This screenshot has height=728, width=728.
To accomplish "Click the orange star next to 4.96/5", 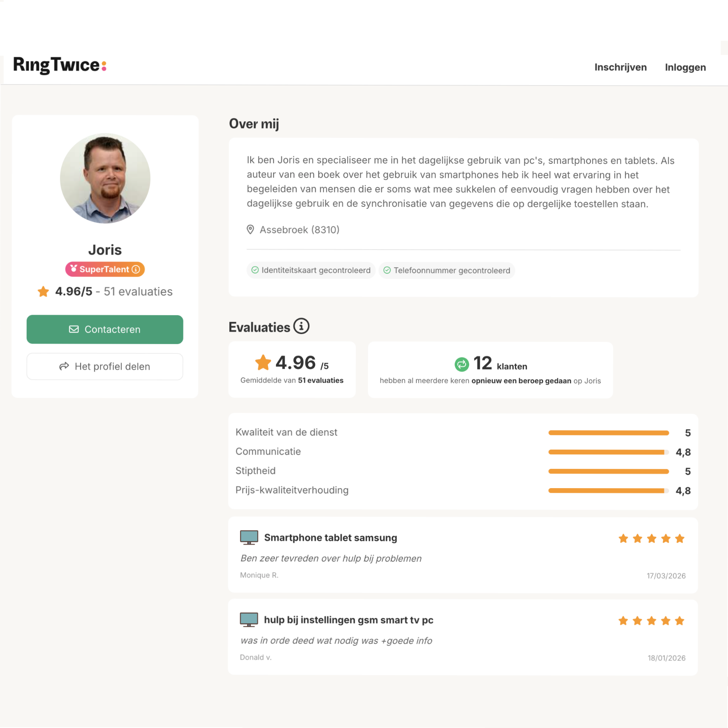I will point(43,292).
